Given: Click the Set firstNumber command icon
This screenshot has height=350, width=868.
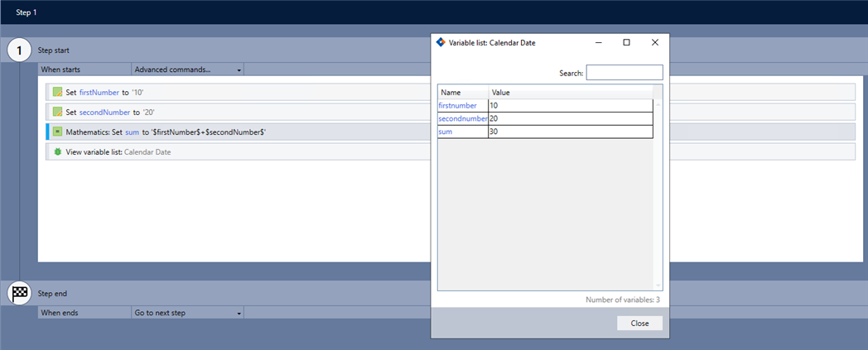Looking at the screenshot, I should 57,92.
